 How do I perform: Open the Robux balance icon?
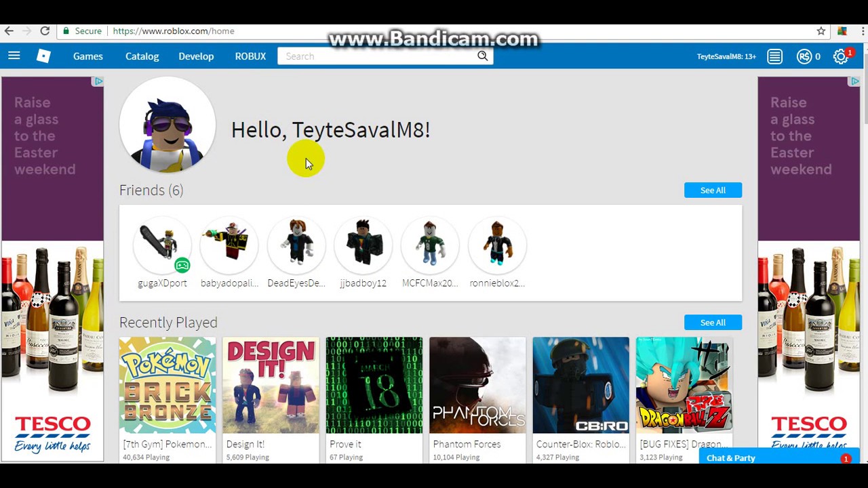click(x=804, y=57)
